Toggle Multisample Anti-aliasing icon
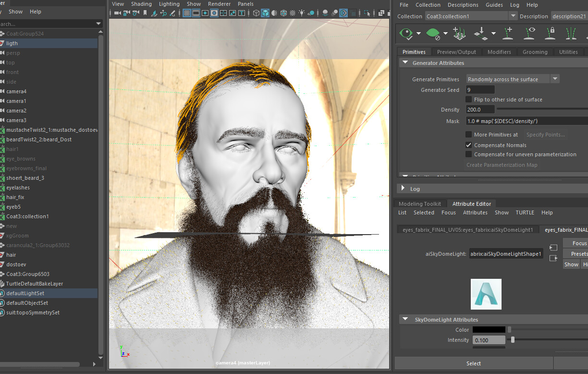This screenshot has width=588, height=374. click(x=343, y=13)
